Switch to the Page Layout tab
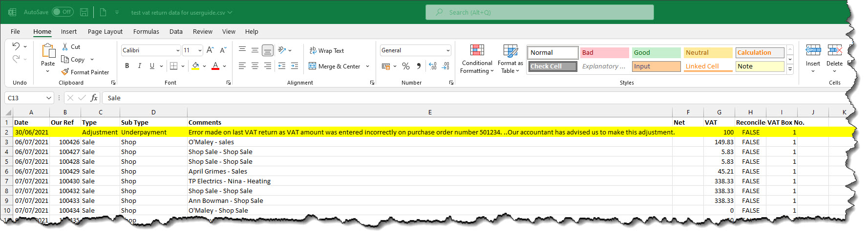Screen dimensions: 868x243 click(x=105, y=32)
